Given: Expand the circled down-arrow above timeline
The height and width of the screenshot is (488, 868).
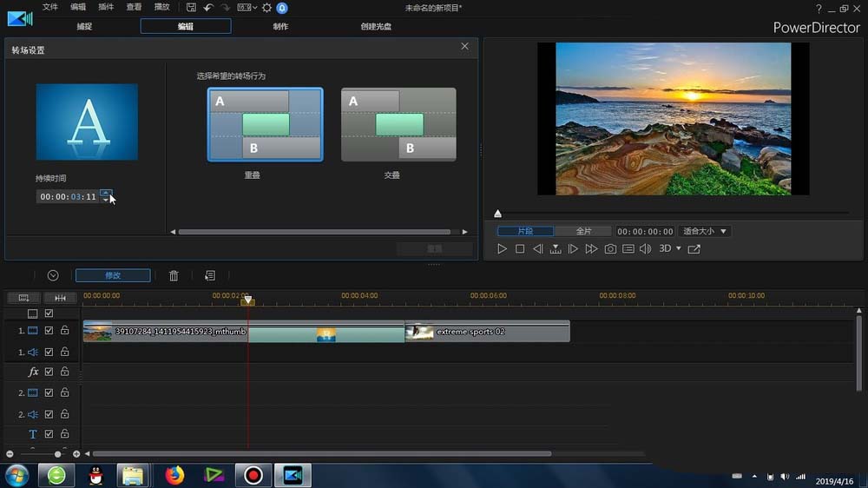Looking at the screenshot, I should (x=53, y=275).
